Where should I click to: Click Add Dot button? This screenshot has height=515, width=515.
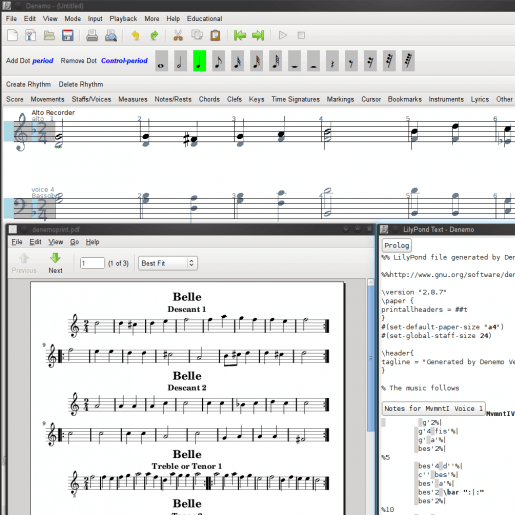coord(30,61)
